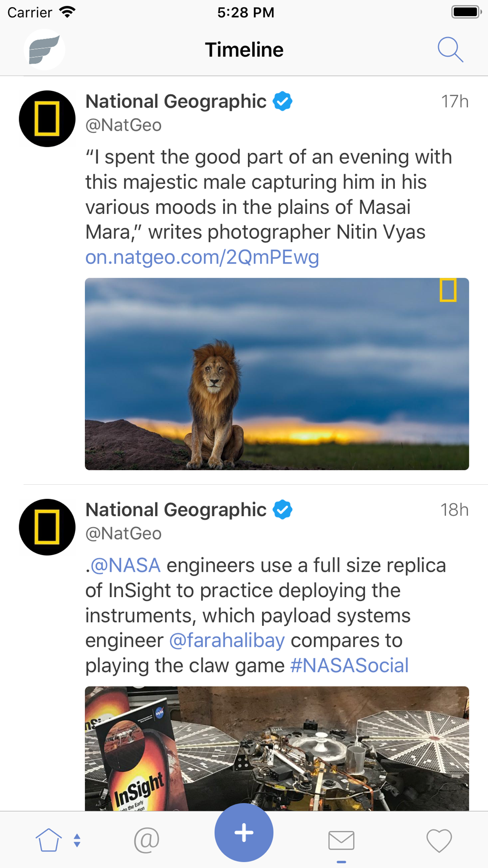Viewport: 488px width, 868px height.
Task: Open the #NASASocial hashtag
Action: (x=349, y=665)
